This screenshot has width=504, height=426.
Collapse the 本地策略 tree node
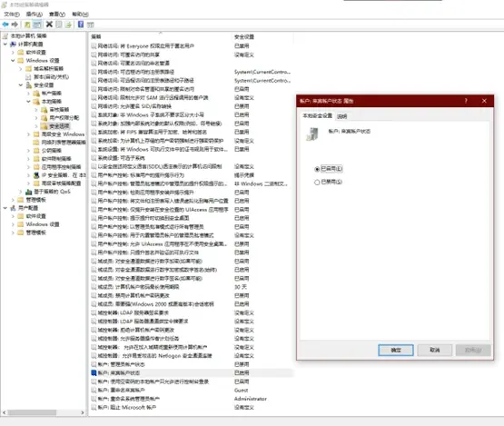coord(28,101)
